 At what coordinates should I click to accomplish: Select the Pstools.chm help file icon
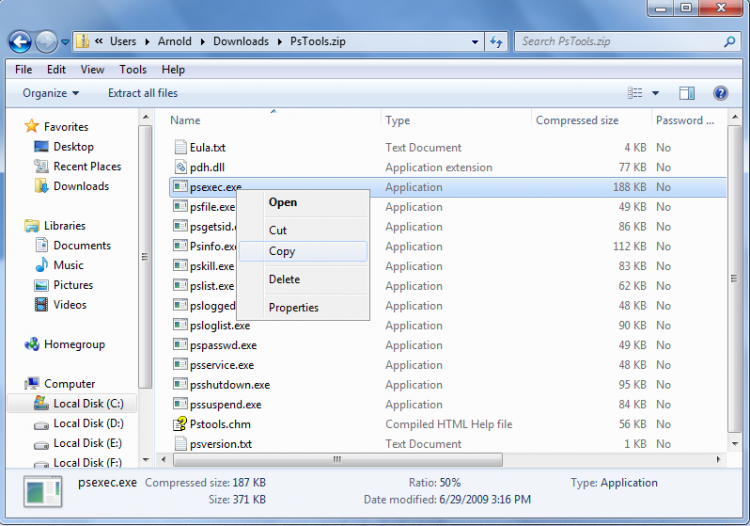pos(180,424)
